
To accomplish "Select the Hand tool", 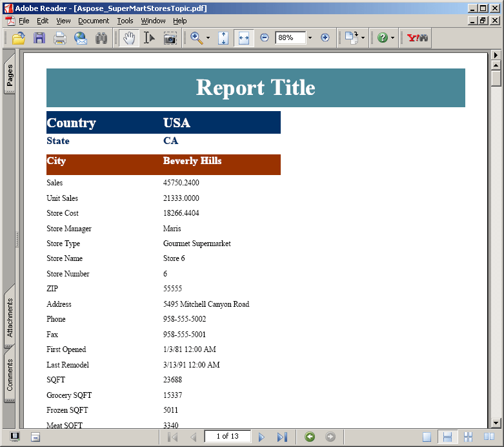I will [129, 38].
